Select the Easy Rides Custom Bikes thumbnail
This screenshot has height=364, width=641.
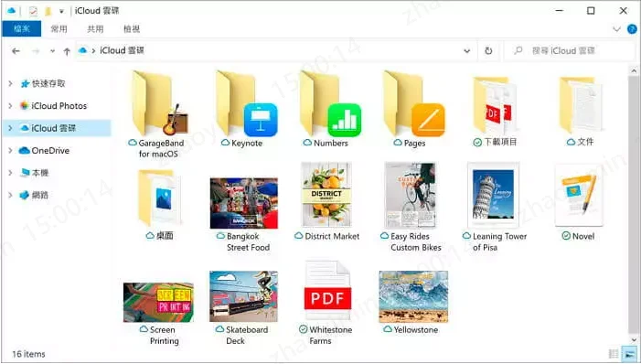point(411,195)
